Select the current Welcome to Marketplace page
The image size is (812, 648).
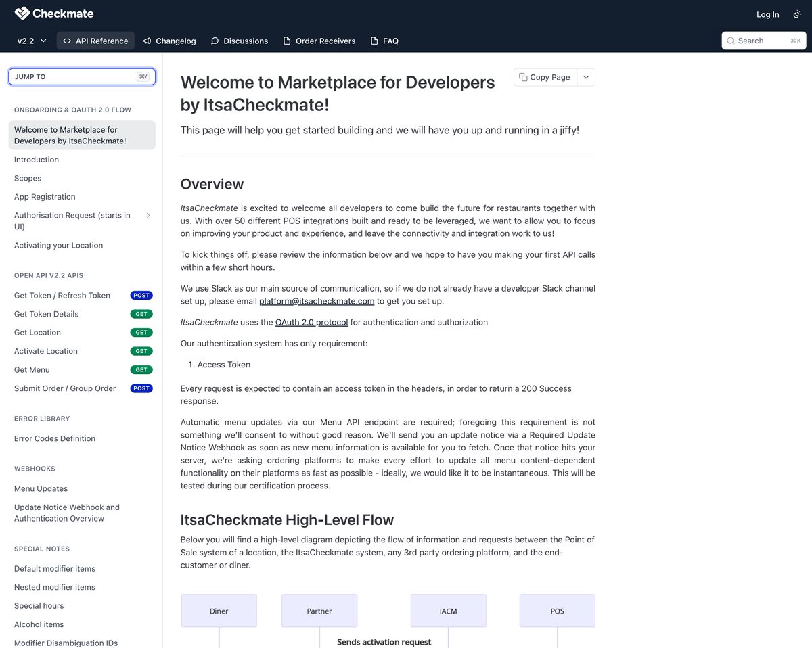point(82,135)
